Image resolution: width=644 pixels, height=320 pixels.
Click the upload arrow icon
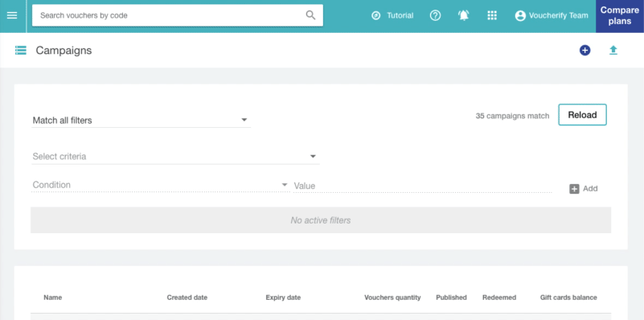point(613,51)
